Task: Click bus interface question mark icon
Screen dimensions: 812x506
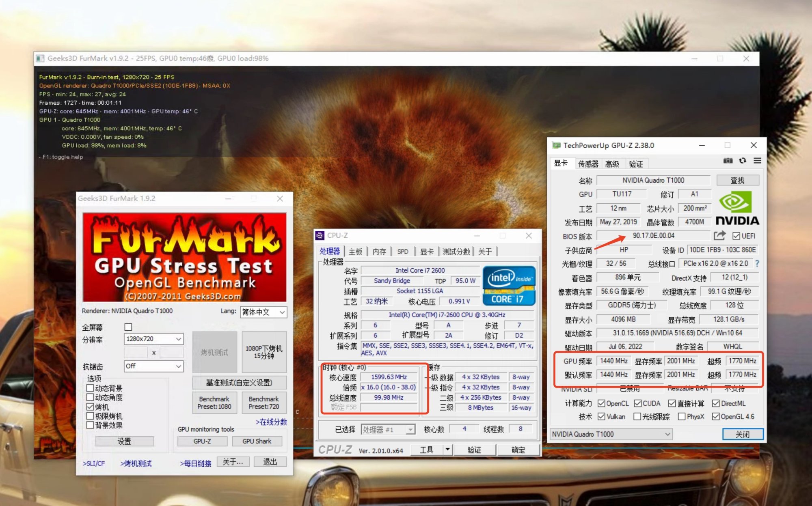Action: (757, 264)
